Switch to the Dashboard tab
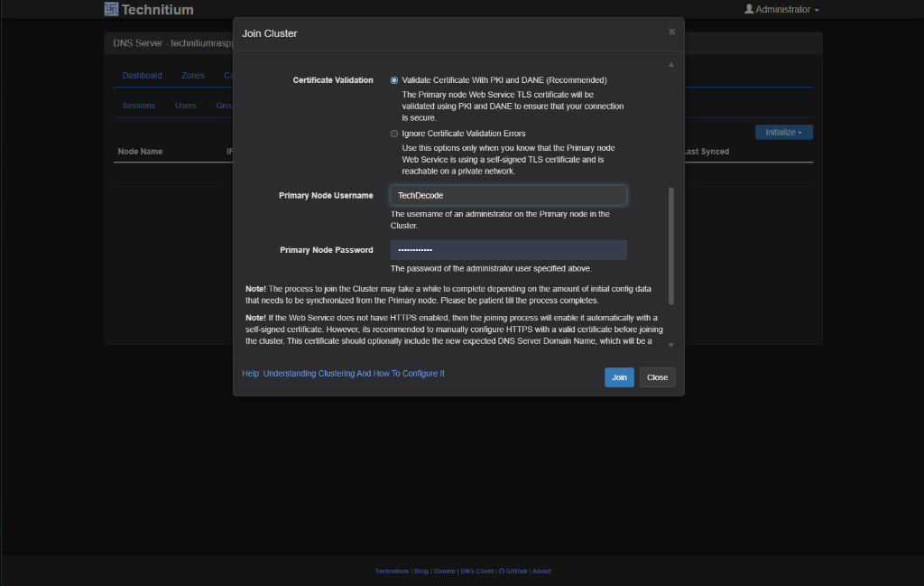The height and width of the screenshot is (586, 924). tap(142, 76)
